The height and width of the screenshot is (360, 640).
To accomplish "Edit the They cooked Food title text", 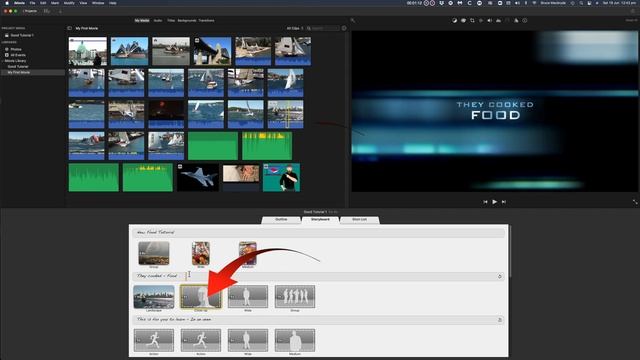I will 157,276.
